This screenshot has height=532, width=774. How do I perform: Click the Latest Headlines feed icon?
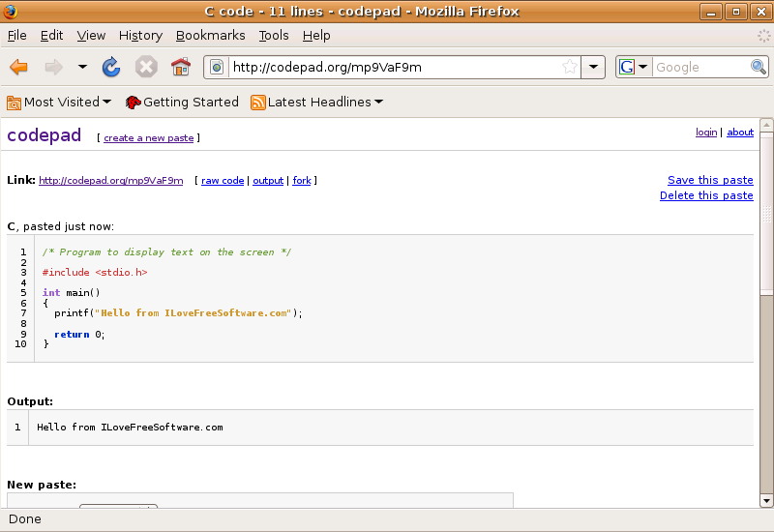pyautogui.click(x=258, y=103)
